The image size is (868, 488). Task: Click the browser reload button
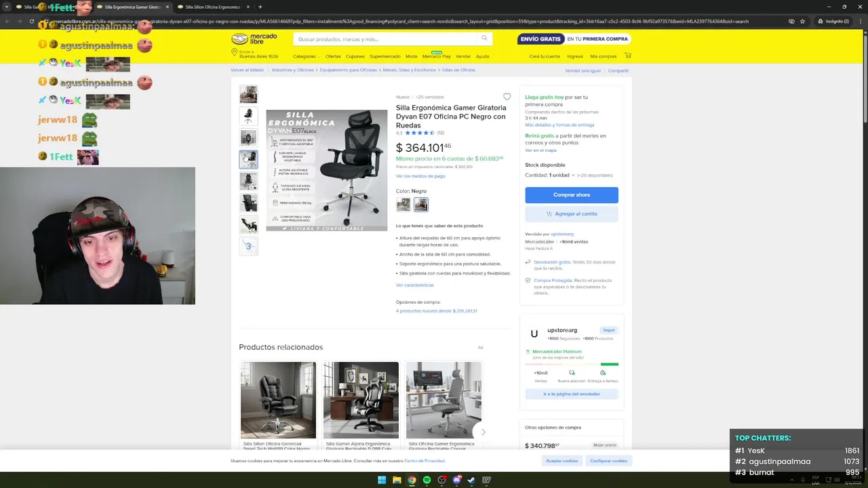coord(31,21)
